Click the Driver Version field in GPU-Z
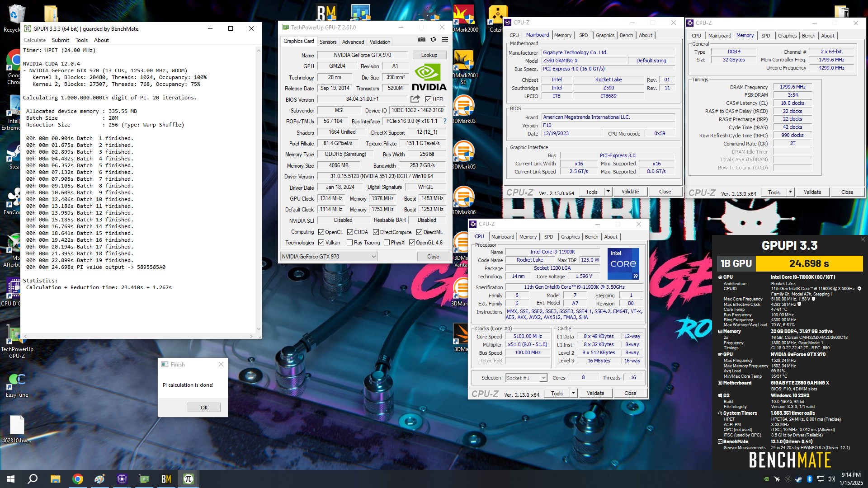This screenshot has height=488, width=868. tap(382, 176)
